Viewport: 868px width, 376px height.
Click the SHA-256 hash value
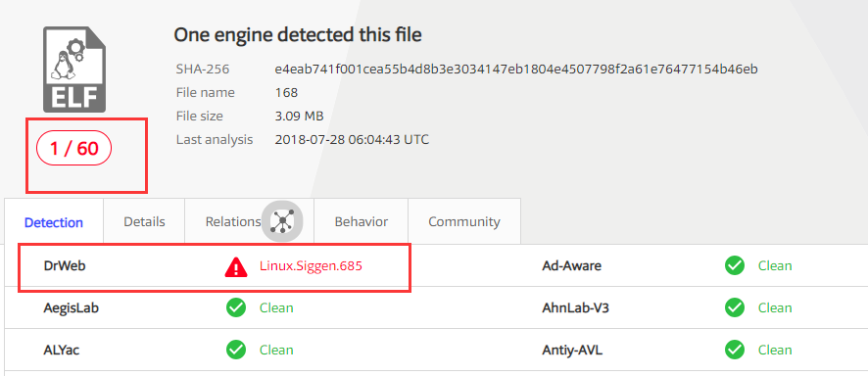[516, 70]
